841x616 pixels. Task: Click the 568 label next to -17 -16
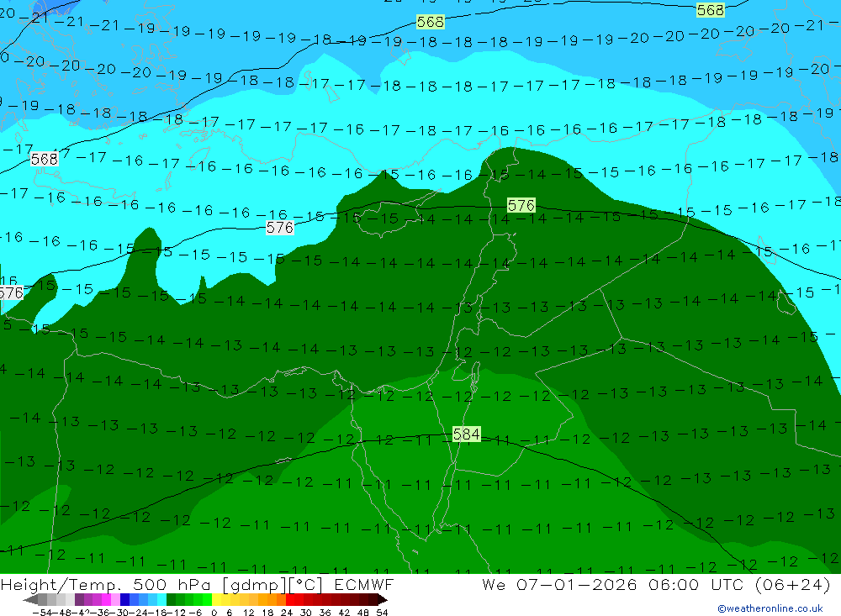(x=44, y=159)
